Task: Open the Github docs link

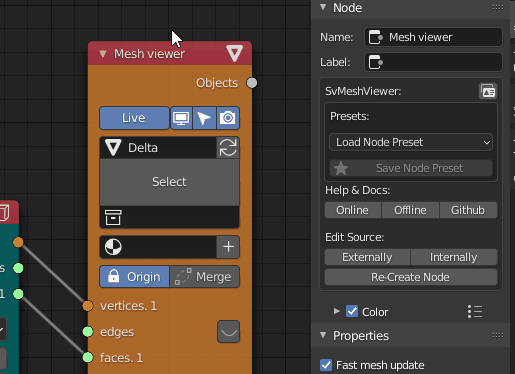Action: [468, 210]
